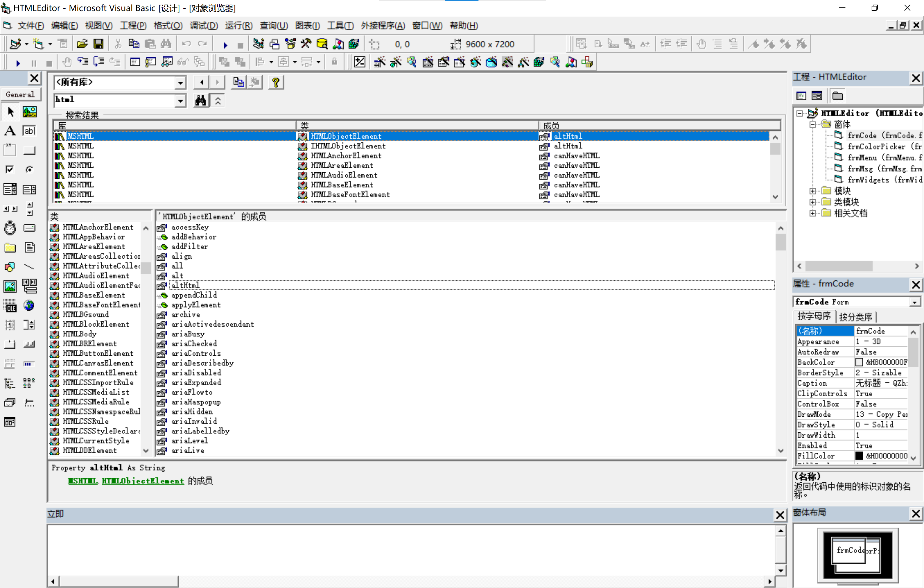Viewport: 924px width, 588px height.
Task: Select the Timer control in toolbox
Action: pos(10,228)
